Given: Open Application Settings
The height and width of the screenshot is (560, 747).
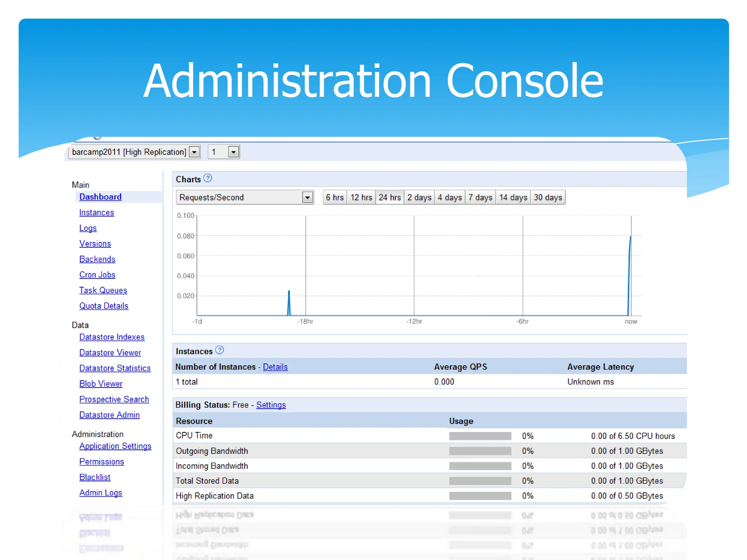Looking at the screenshot, I should coord(115,446).
